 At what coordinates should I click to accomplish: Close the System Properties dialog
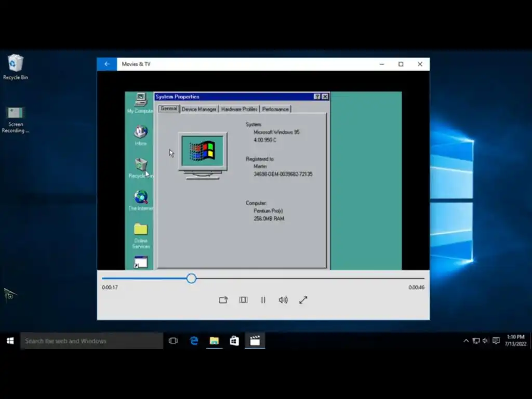[325, 97]
